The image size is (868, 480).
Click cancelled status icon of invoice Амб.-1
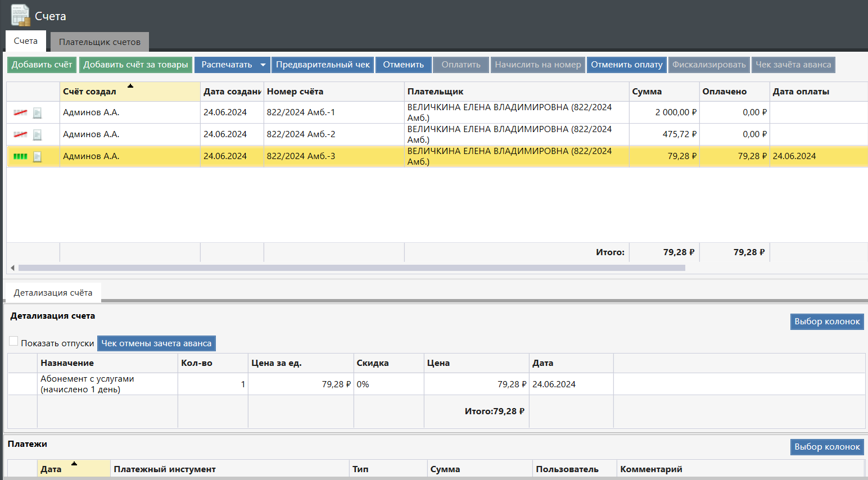pyautogui.click(x=20, y=113)
